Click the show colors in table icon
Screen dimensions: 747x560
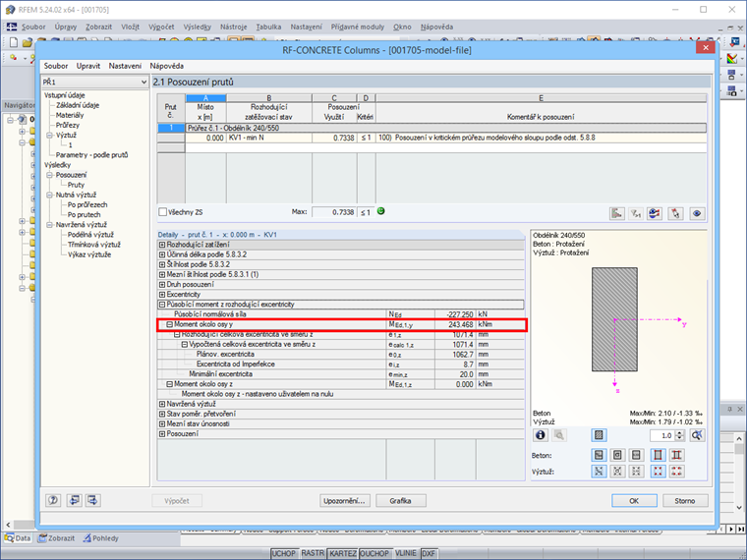click(x=655, y=213)
